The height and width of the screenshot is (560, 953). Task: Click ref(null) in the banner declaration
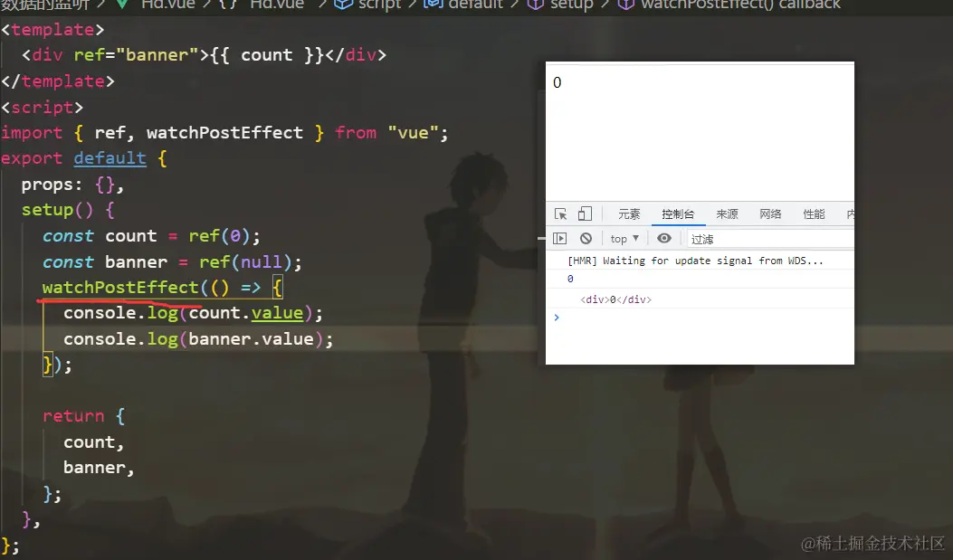point(245,261)
